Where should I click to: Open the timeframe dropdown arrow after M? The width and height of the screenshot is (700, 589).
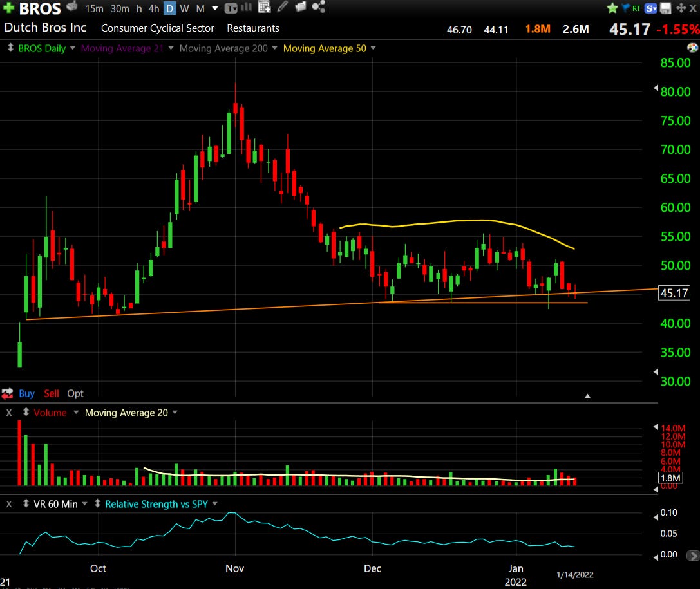pyautogui.click(x=214, y=8)
